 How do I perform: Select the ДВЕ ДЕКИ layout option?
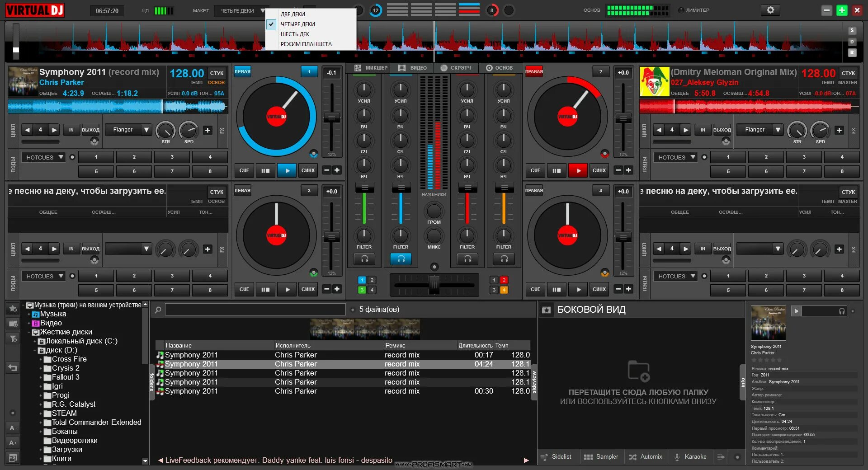coord(292,14)
